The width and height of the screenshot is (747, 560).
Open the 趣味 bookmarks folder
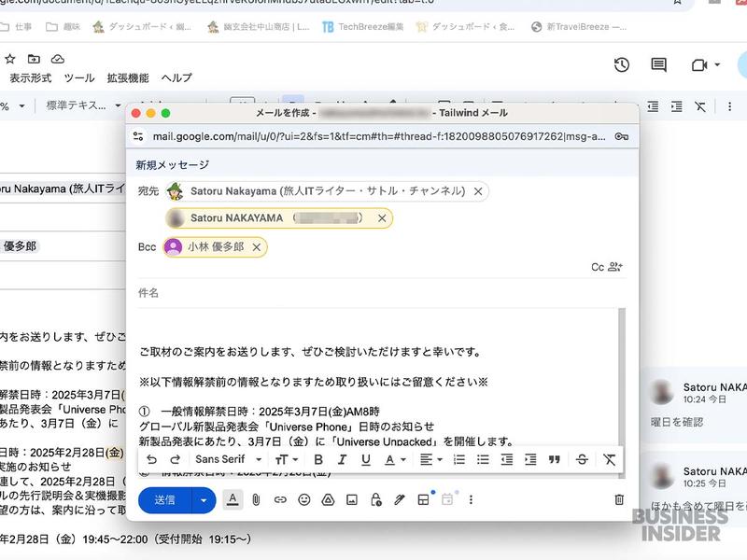coord(63,27)
